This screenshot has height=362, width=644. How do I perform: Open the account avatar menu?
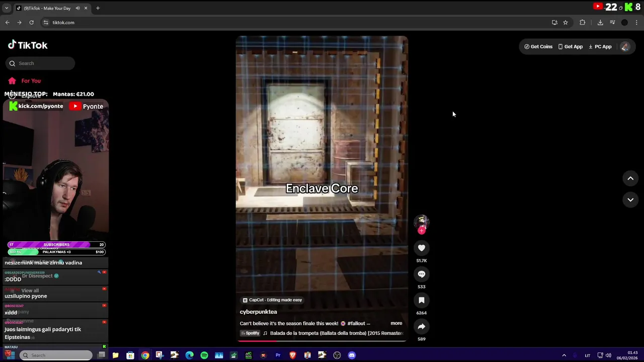click(x=625, y=47)
